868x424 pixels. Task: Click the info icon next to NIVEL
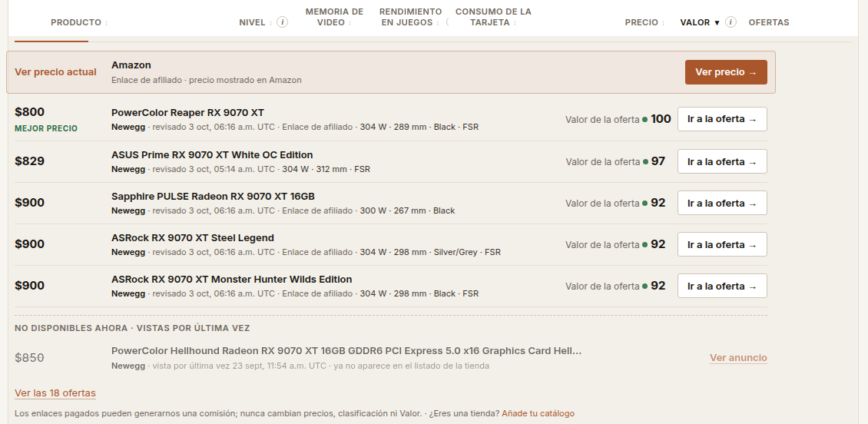pyautogui.click(x=283, y=22)
